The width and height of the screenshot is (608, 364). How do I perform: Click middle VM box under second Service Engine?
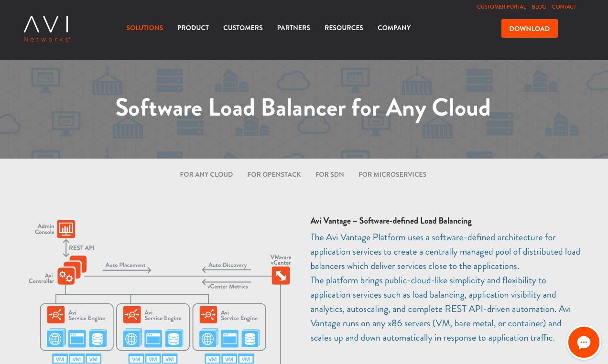153,359
